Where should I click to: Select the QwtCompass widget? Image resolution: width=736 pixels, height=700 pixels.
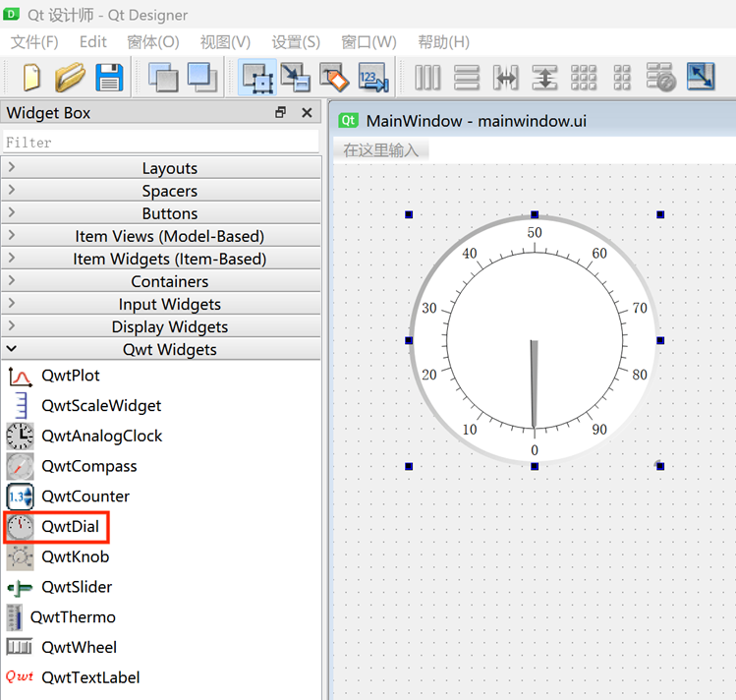[x=72, y=466]
